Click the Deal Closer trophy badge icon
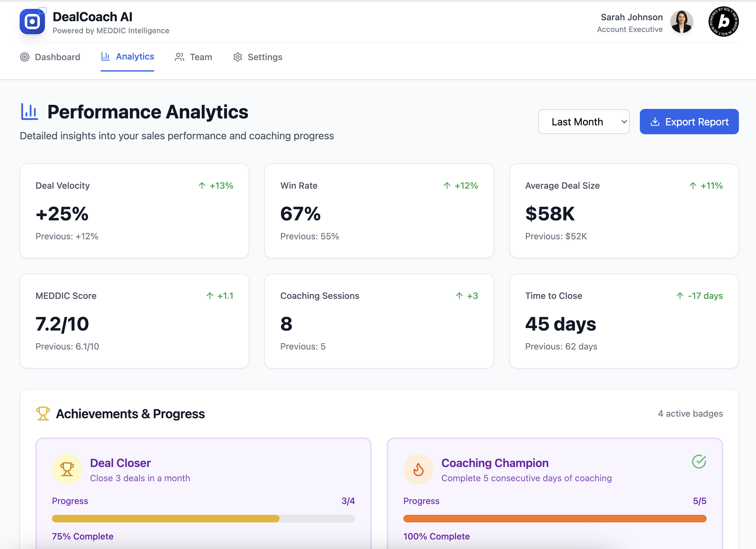The image size is (756, 549). [67, 469]
